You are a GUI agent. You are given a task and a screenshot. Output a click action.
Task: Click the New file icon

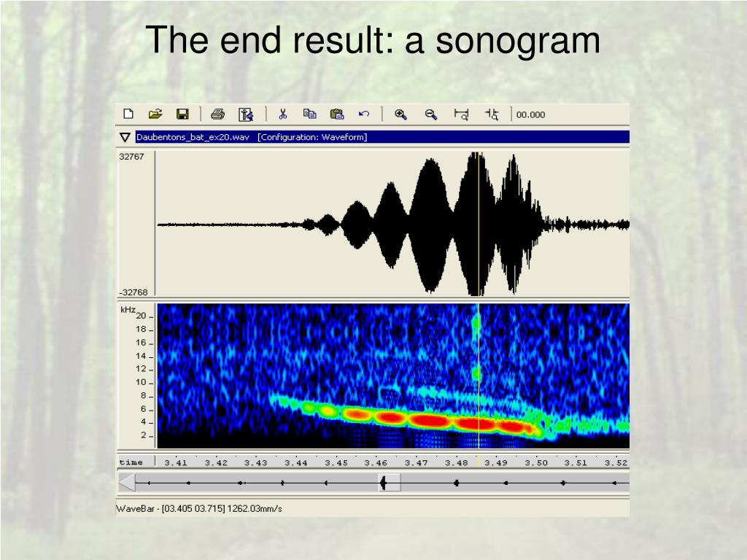click(128, 114)
